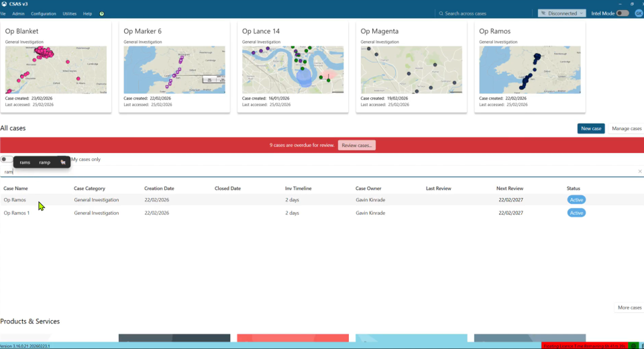
Task: Open the GK user avatar icon
Action: point(639,13)
